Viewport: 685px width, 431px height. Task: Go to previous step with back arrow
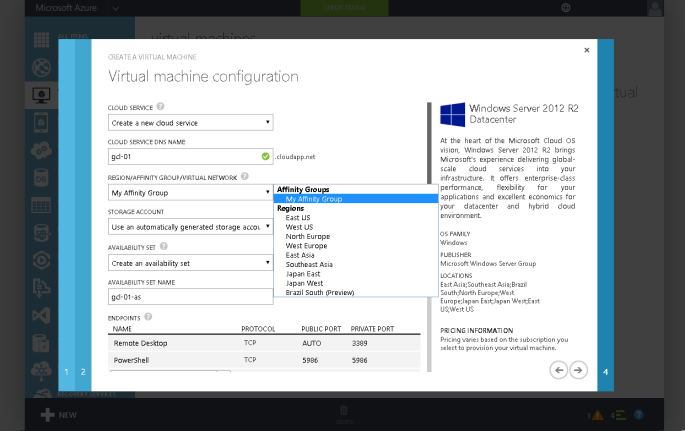(558, 370)
